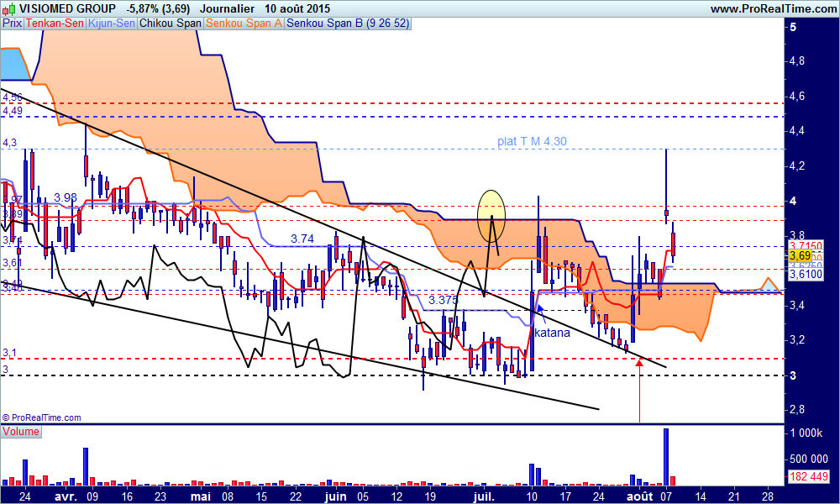840x504 pixels.
Task: Select the Tenkan-Sen legend label
Action: pyautogui.click(x=55, y=23)
